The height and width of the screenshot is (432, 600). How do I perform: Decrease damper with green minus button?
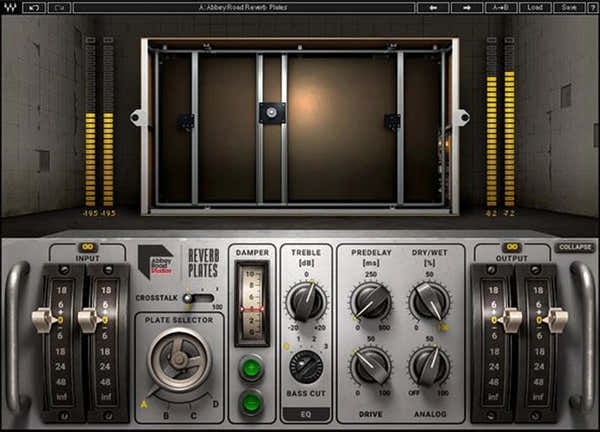(251, 403)
